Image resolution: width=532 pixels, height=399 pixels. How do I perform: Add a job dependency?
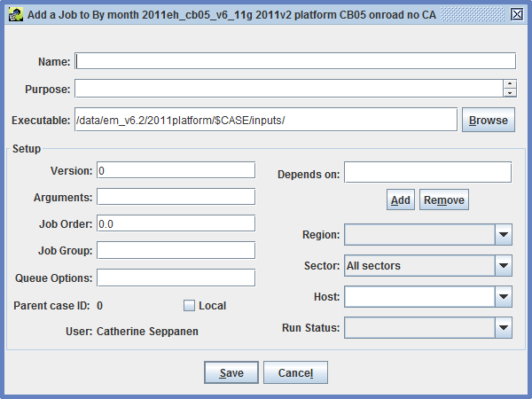tap(401, 199)
